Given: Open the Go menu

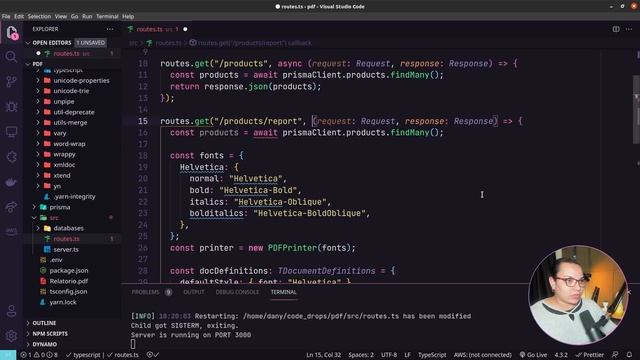Looking at the screenshot, I should click(74, 16).
